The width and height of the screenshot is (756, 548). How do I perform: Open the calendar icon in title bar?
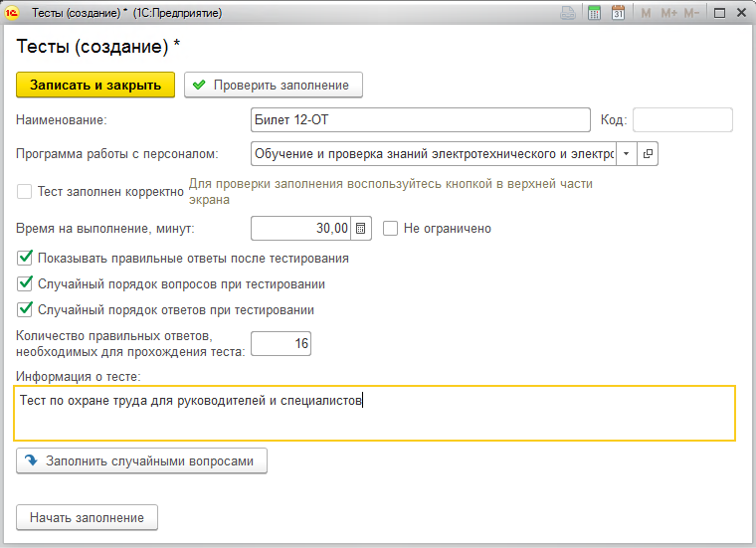pyautogui.click(x=618, y=14)
